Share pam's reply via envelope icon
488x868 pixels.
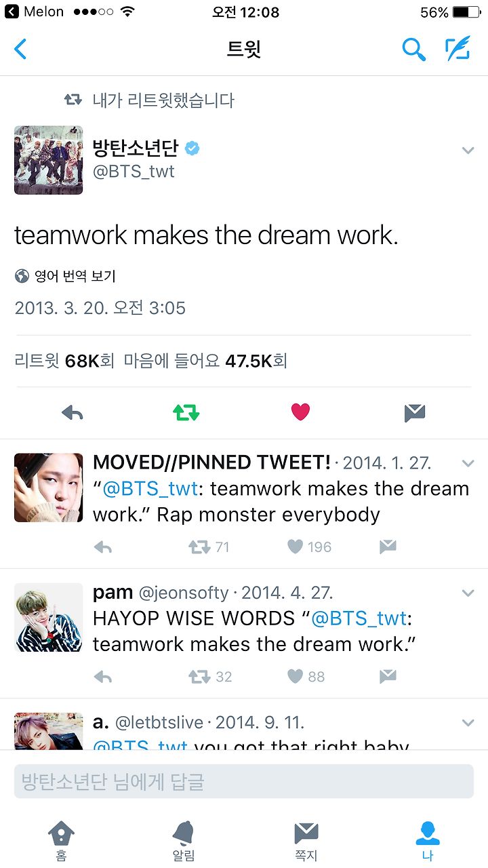click(388, 677)
